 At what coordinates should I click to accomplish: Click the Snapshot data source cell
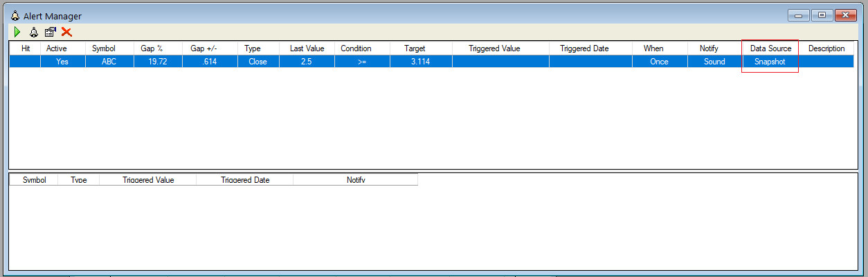[x=770, y=62]
